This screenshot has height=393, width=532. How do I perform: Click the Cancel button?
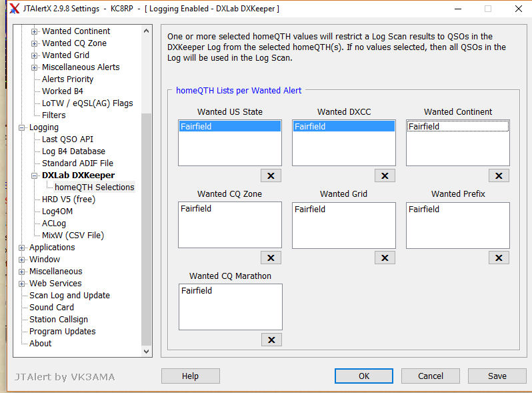(431, 376)
